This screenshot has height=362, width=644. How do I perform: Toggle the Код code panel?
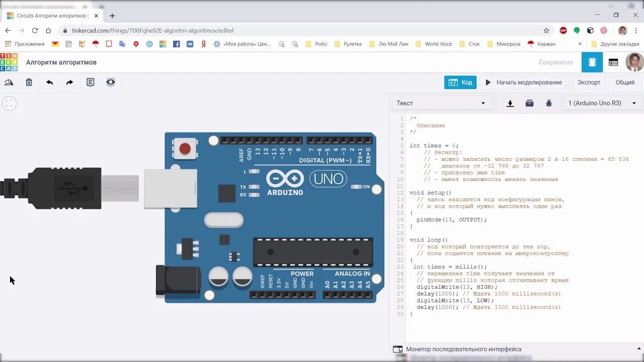click(x=460, y=82)
